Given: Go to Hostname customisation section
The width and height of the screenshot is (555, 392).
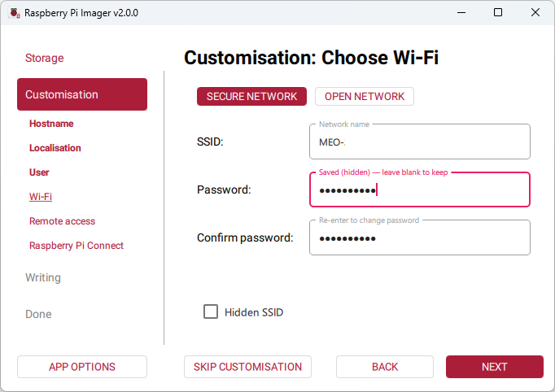Looking at the screenshot, I should coord(51,124).
